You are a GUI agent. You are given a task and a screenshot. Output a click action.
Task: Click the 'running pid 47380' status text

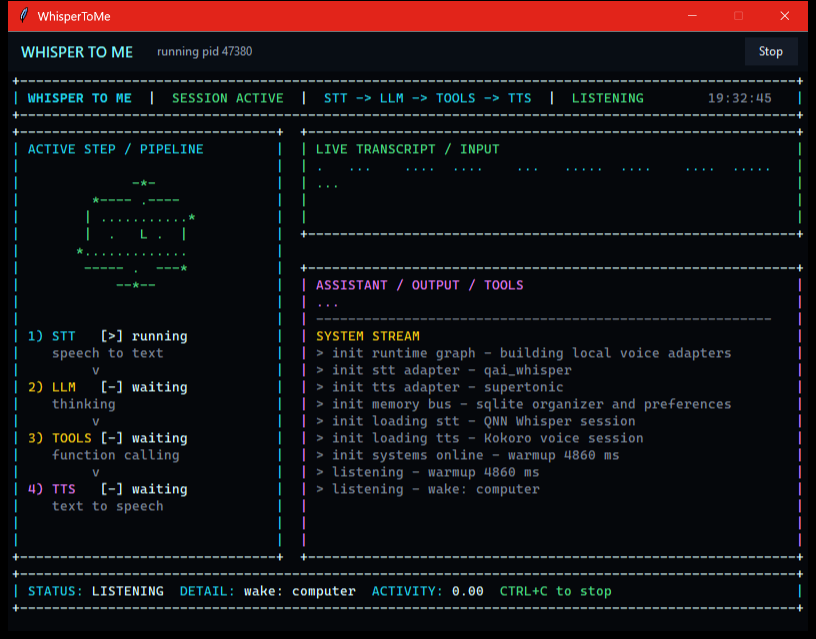205,52
